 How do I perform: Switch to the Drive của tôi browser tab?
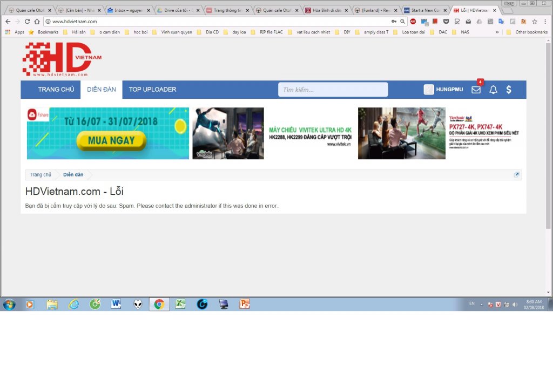(x=178, y=10)
